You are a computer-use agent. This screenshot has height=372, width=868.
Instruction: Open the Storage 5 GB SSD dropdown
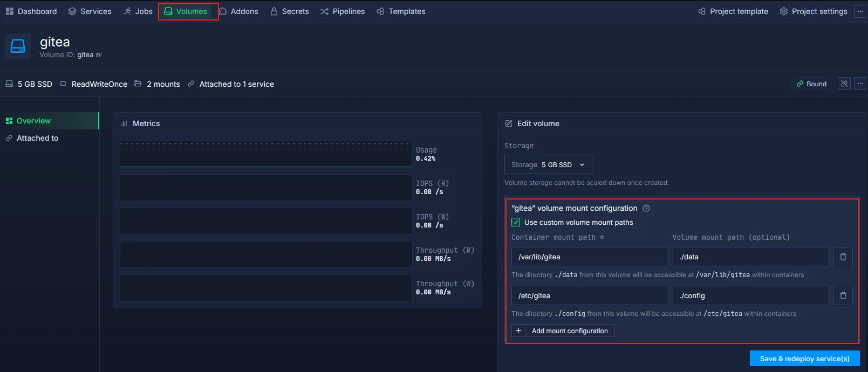click(549, 164)
